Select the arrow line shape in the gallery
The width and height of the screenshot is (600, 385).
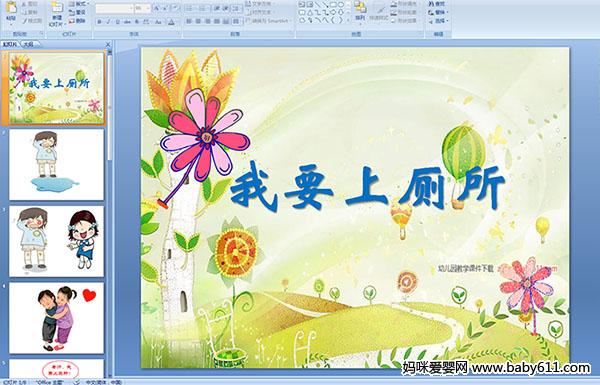click(325, 4)
